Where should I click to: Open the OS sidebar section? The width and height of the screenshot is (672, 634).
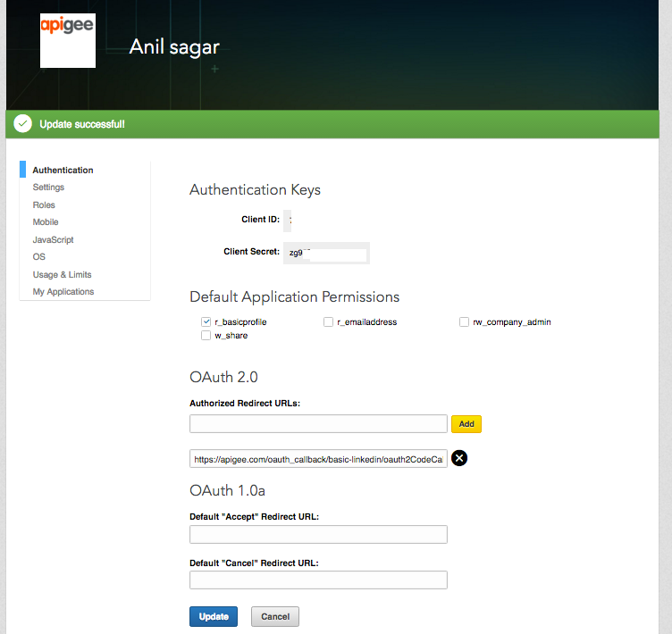[39, 256]
